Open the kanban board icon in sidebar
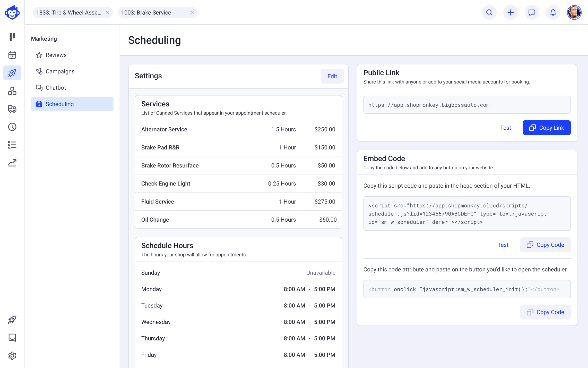The width and height of the screenshot is (588, 368). (12, 37)
